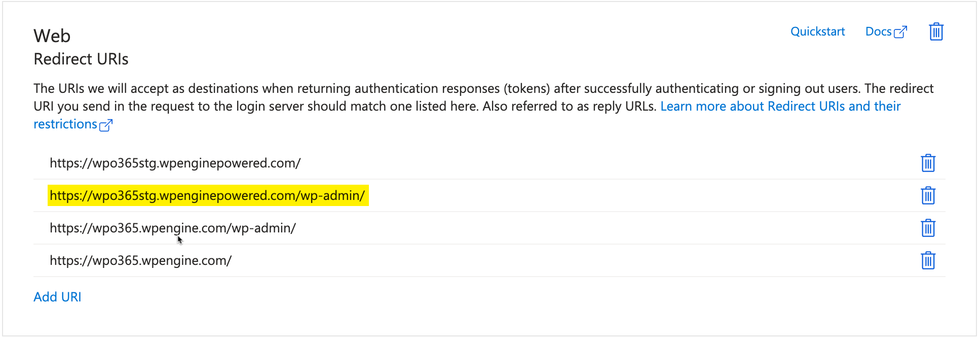Click the description paragraph starting 'The URIs'

coord(483,106)
